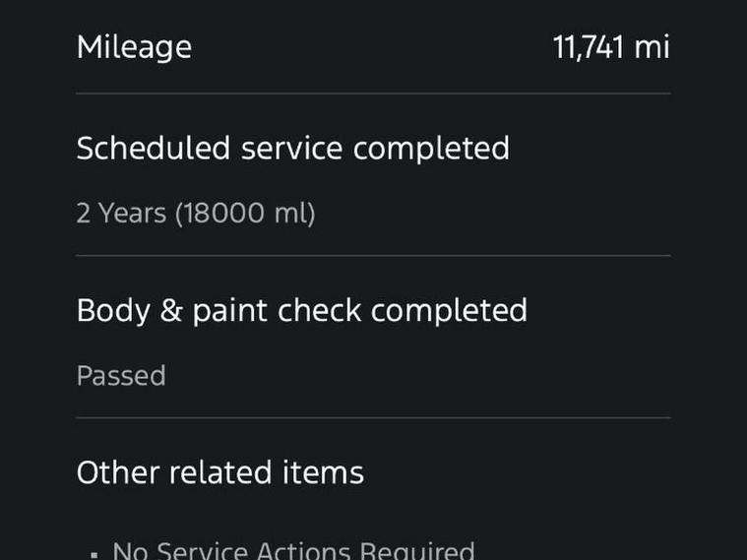The width and height of the screenshot is (747, 560).
Task: Tap the 11,741 mi mileage value
Action: tap(611, 47)
